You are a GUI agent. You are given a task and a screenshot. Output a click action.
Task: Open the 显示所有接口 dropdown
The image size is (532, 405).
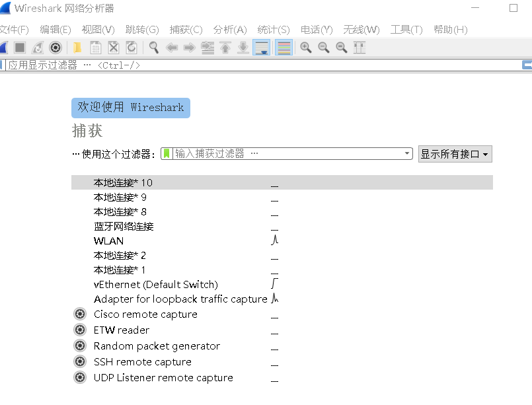point(455,154)
